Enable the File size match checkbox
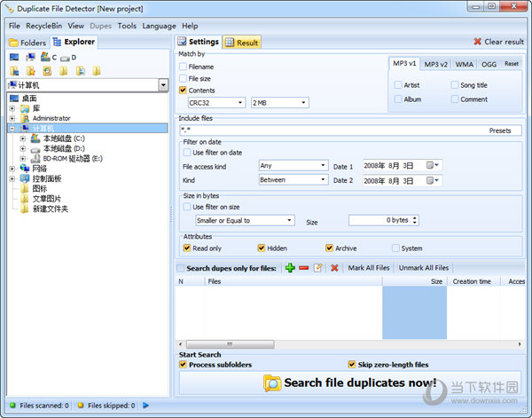Viewport: 532px width, 418px height. [x=183, y=78]
